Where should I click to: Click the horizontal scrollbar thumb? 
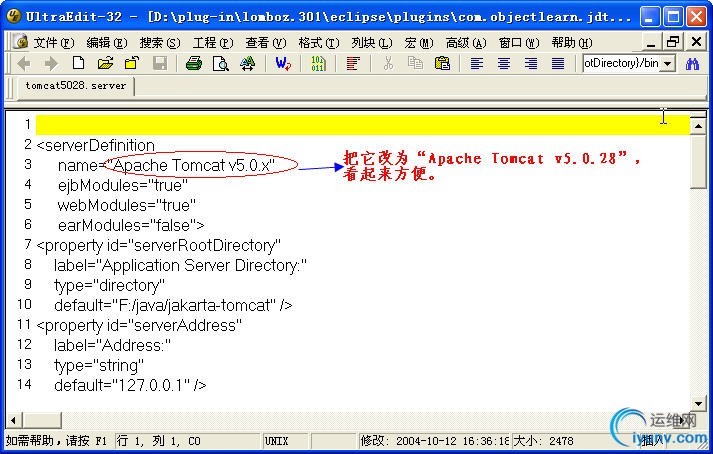click(41, 420)
